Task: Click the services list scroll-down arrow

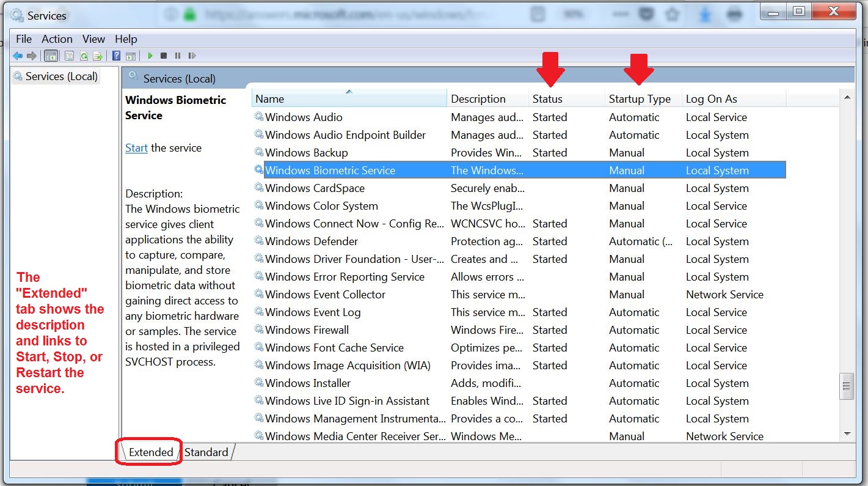Action: (x=847, y=433)
